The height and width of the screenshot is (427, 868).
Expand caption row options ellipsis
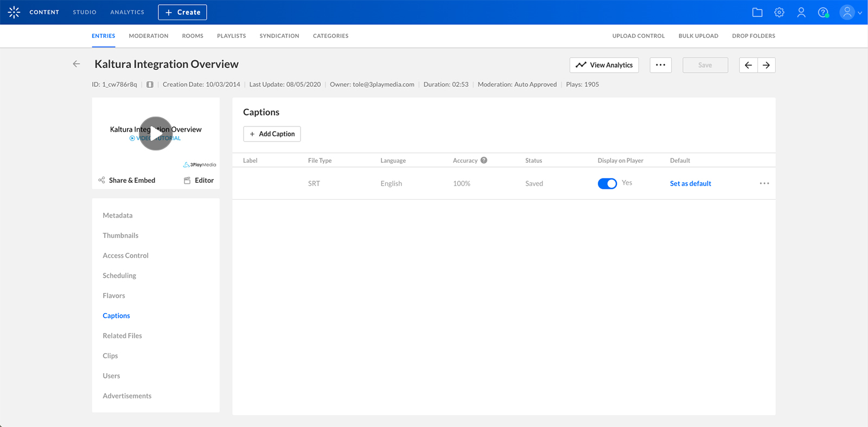click(764, 183)
